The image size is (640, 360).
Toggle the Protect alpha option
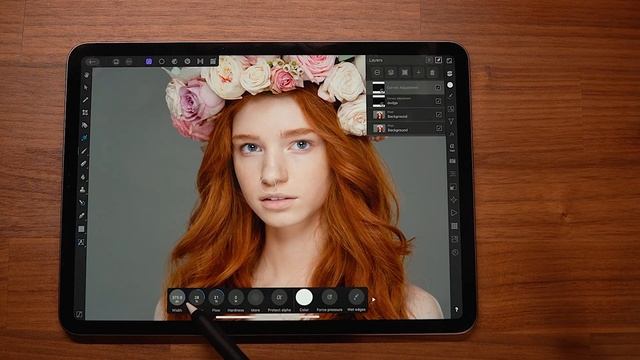click(279, 298)
